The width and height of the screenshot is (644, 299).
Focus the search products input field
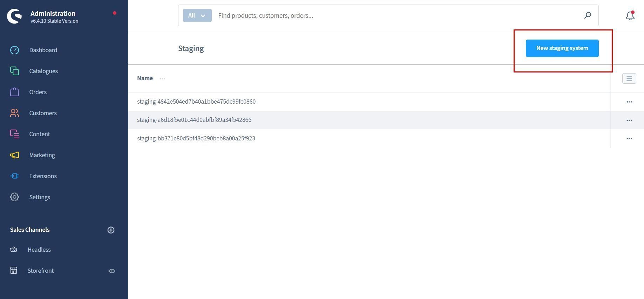pyautogui.click(x=396, y=15)
